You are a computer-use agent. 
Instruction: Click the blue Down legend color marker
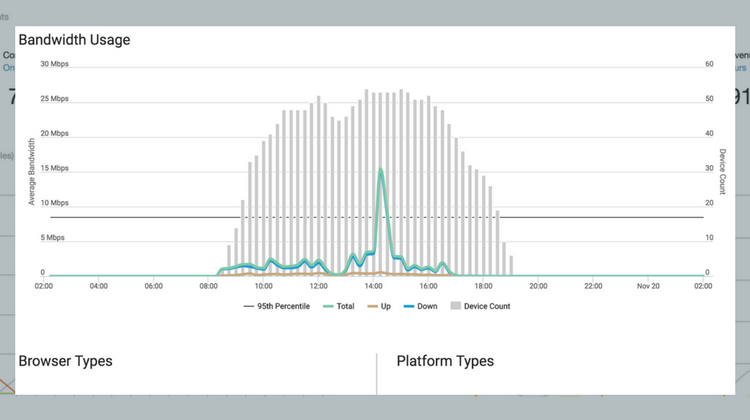tap(408, 306)
